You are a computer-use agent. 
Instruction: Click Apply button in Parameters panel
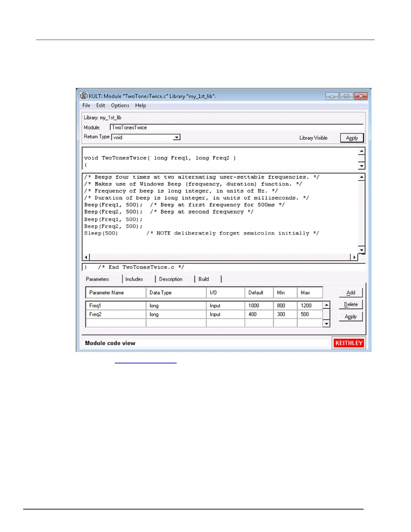[x=351, y=317]
